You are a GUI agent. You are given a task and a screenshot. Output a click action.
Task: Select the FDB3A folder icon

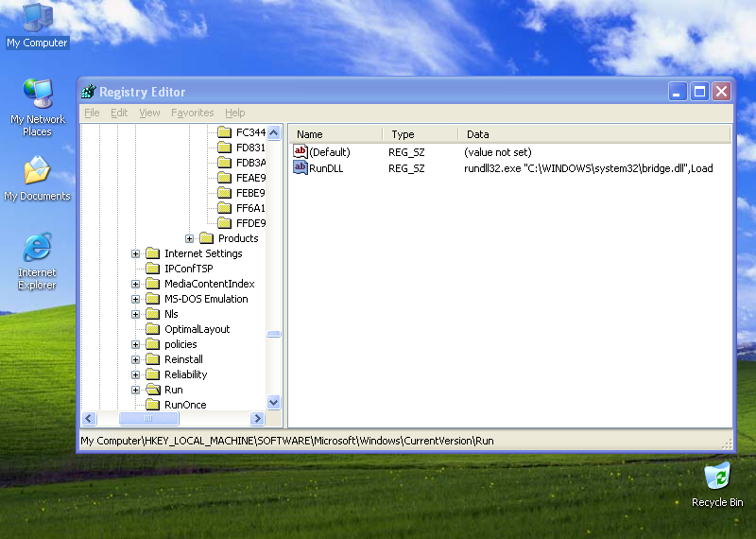click(224, 163)
